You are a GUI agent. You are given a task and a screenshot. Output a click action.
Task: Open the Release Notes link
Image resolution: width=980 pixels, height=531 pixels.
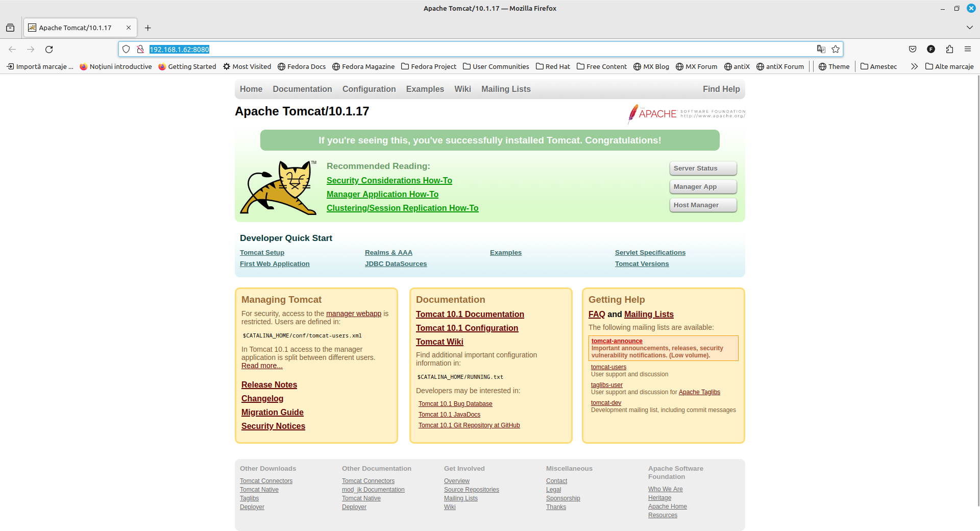click(x=269, y=384)
